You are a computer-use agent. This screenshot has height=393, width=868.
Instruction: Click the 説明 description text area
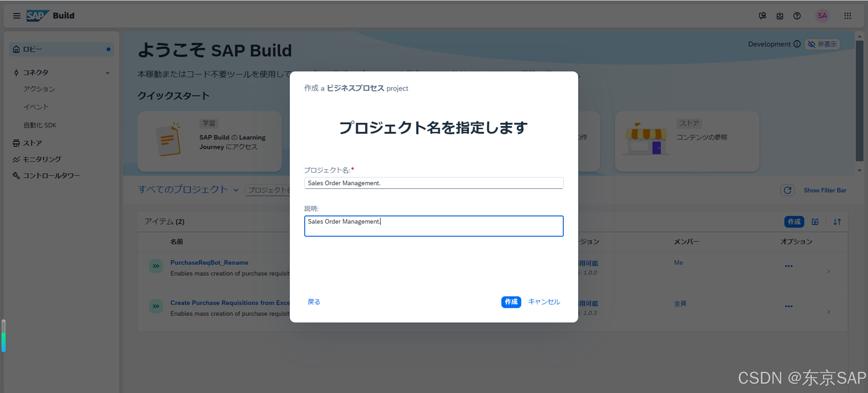[434, 226]
